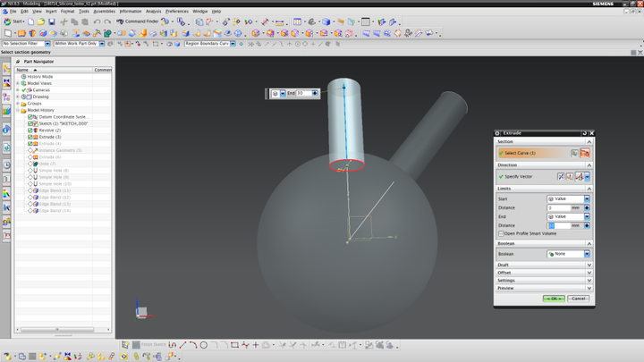
Task: Open the Start application menu
Action: [14, 21]
